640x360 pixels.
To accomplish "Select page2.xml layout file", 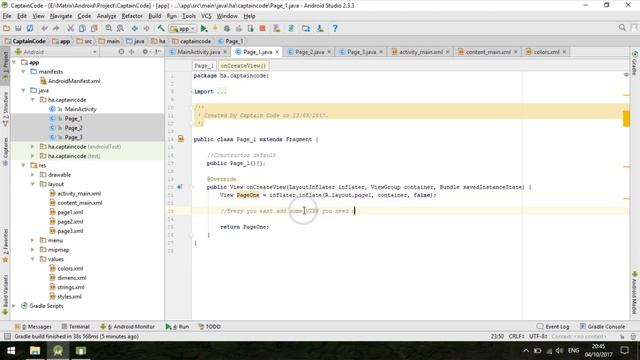I will click(x=70, y=221).
